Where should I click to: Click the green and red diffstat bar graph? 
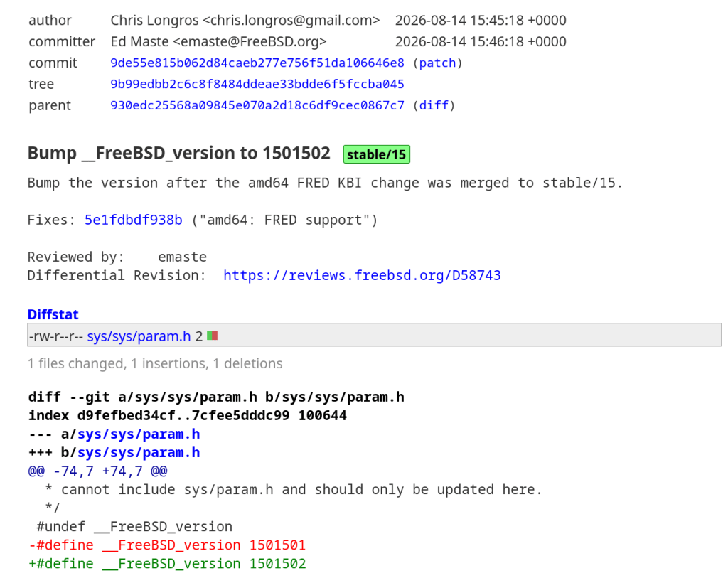(x=212, y=335)
